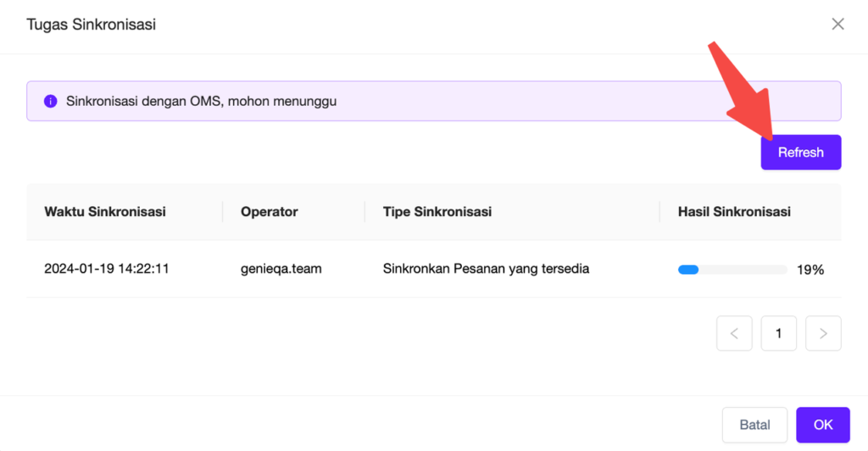Click the red arrow annotation
Screen dimensions: 868x451
742,90
